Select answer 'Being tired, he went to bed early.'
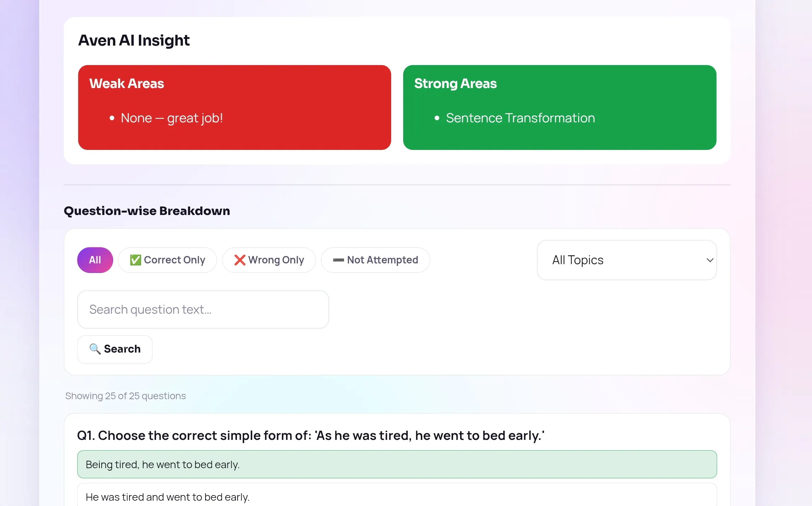This screenshot has width=812, height=506. pyautogui.click(x=397, y=464)
